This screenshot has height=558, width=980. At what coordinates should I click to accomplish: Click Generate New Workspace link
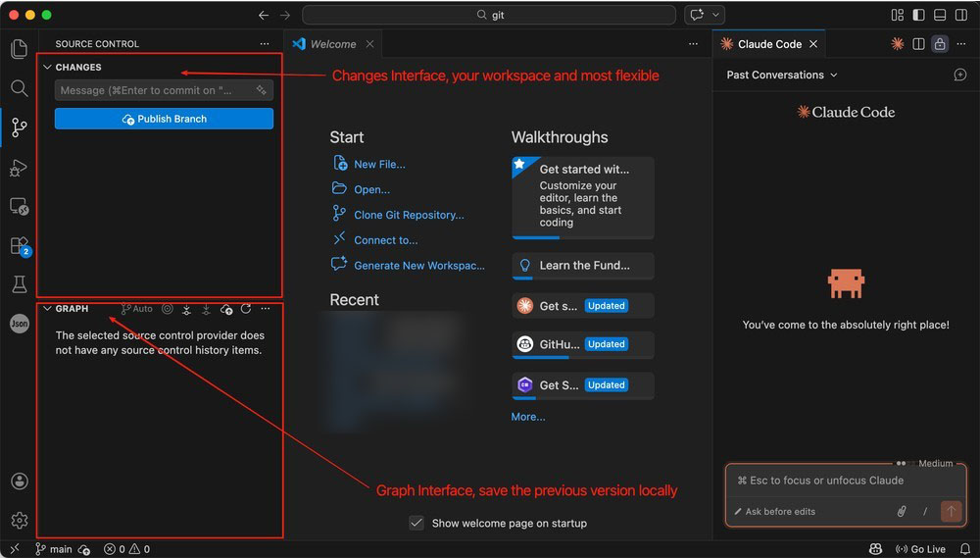(x=419, y=265)
